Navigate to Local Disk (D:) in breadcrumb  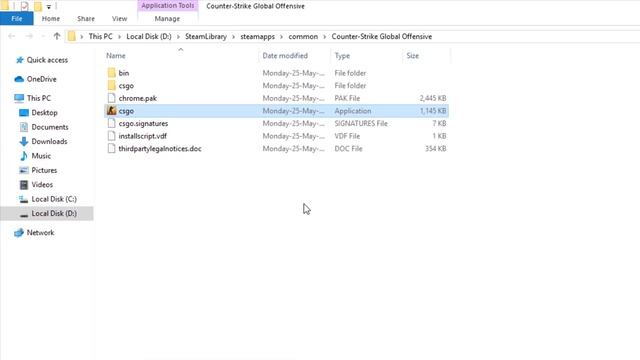(149, 36)
